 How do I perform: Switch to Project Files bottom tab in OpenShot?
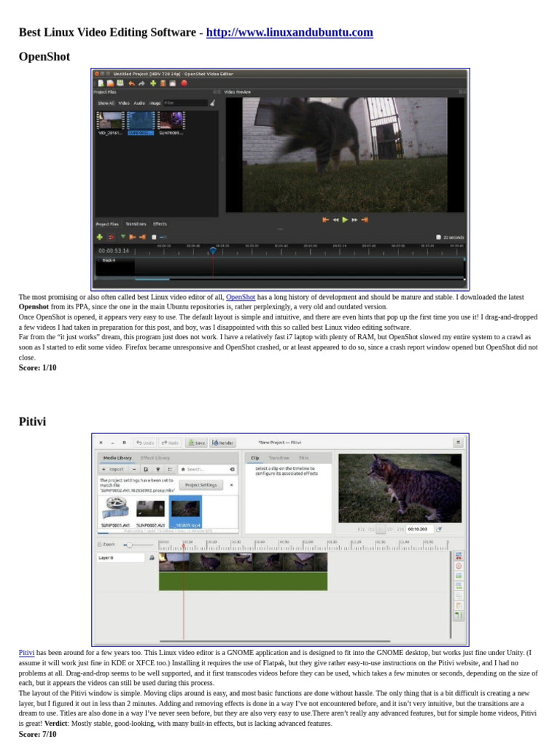[107, 224]
